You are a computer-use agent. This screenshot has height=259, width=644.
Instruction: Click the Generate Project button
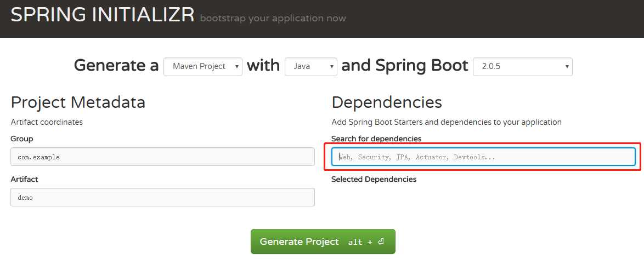323,241
